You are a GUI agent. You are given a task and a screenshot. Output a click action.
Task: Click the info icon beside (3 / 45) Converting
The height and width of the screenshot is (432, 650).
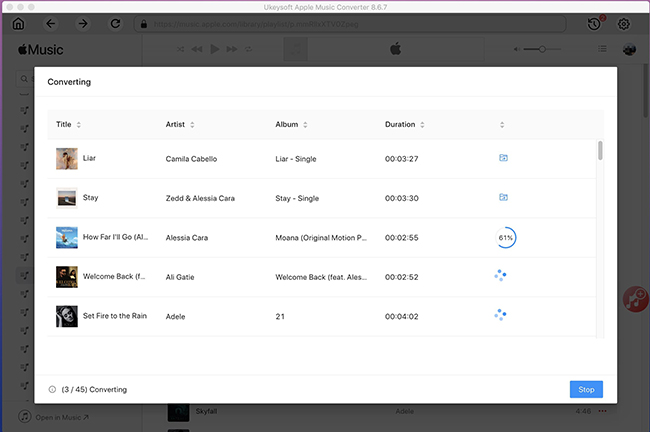[52, 389]
